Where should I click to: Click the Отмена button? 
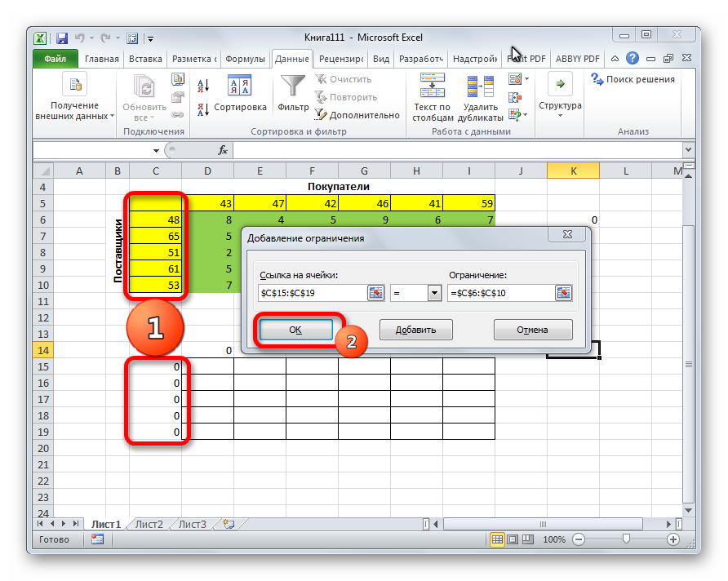coord(532,330)
